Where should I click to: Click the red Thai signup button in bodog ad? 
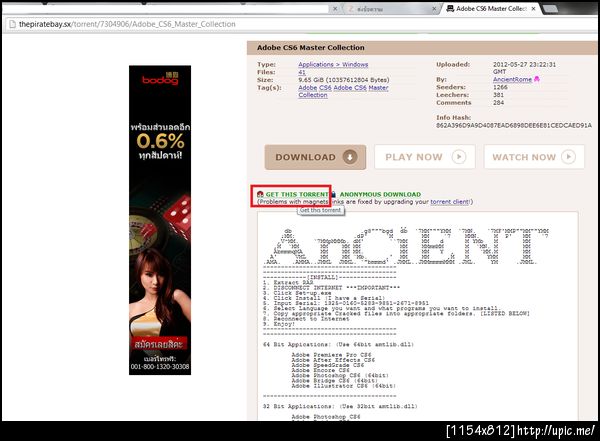(x=159, y=344)
